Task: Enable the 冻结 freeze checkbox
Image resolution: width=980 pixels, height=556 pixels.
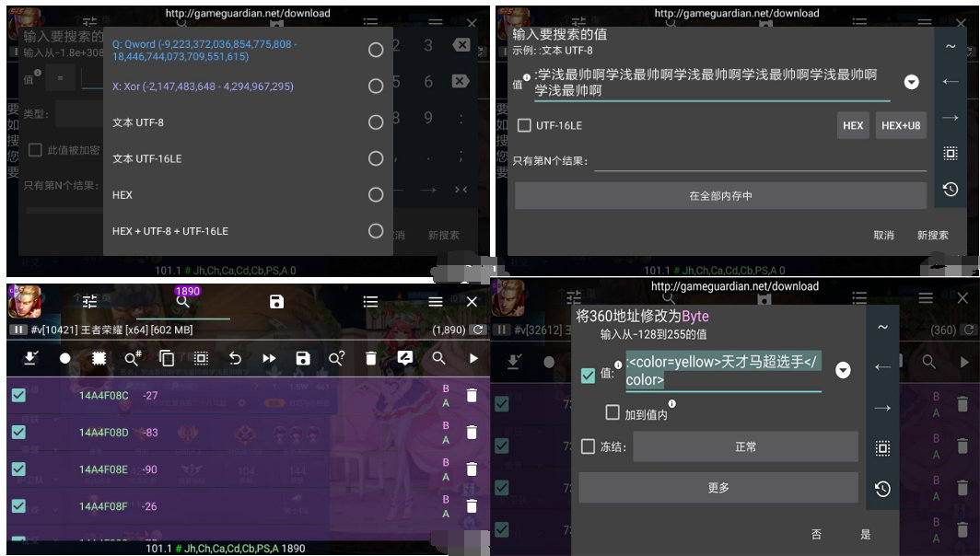Action: [588, 446]
